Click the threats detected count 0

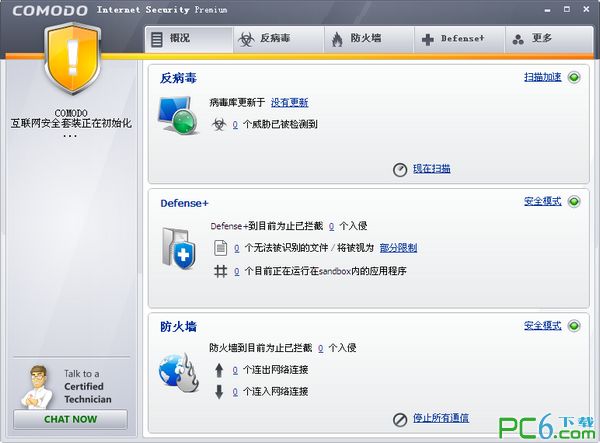[x=235, y=125]
